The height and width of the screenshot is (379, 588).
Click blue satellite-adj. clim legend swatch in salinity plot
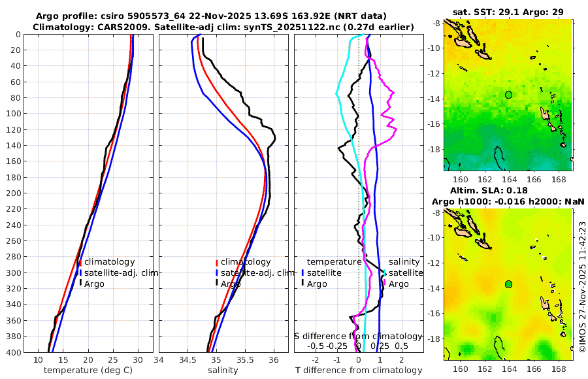[x=217, y=273]
